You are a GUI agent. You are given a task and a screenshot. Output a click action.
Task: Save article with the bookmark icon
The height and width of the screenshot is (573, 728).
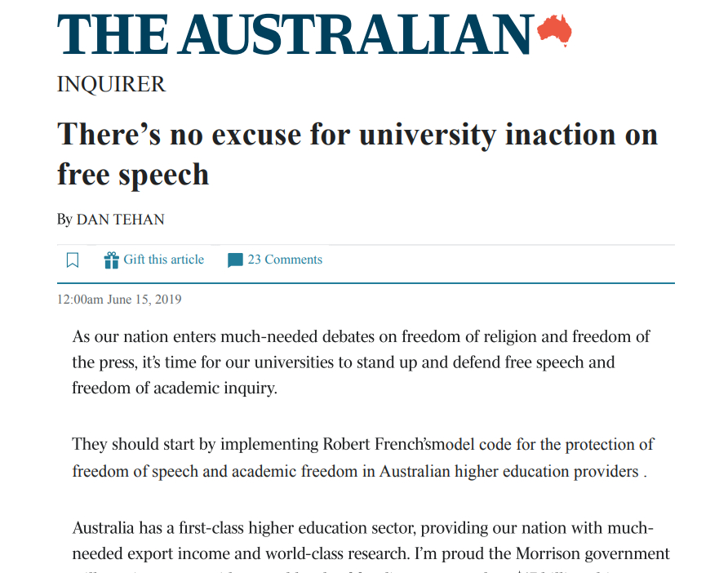[x=73, y=260]
